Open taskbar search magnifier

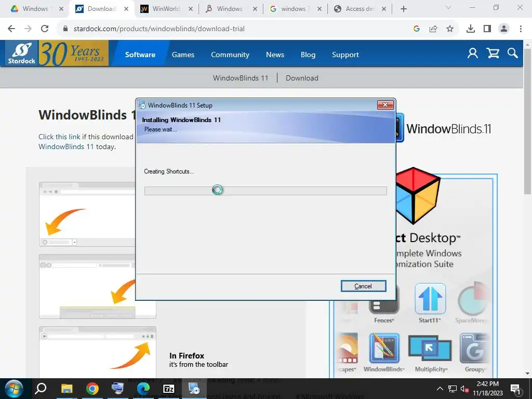[x=41, y=389]
